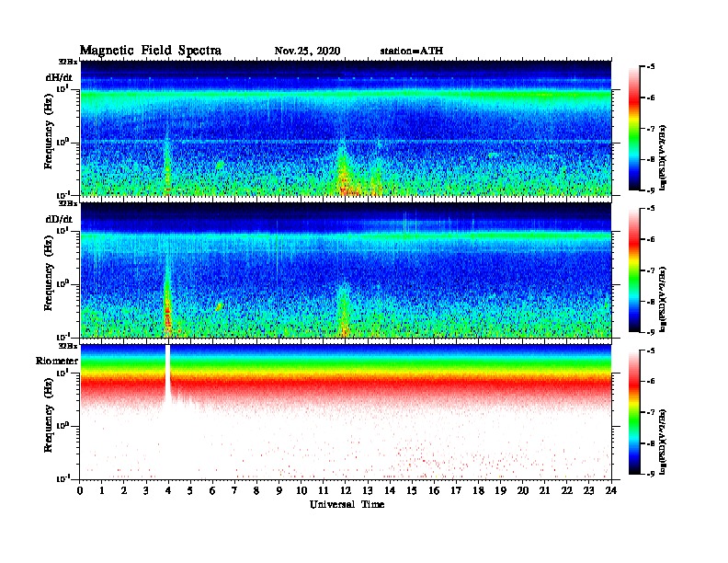The height and width of the screenshot is (563, 728).
Task: Click the "-6" value on dD/dt color scale
Action: (x=650, y=239)
